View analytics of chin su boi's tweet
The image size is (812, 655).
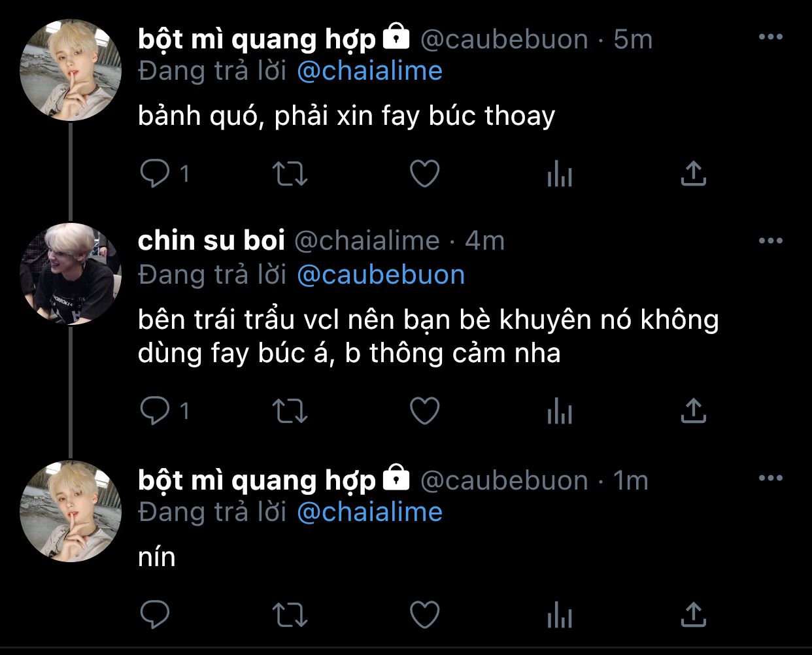[x=560, y=412]
